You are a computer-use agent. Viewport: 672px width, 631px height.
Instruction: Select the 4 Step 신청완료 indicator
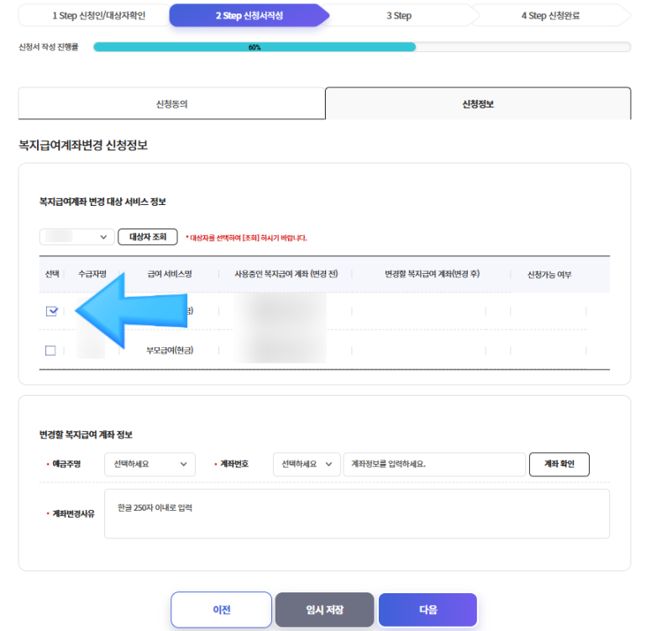[550, 15]
